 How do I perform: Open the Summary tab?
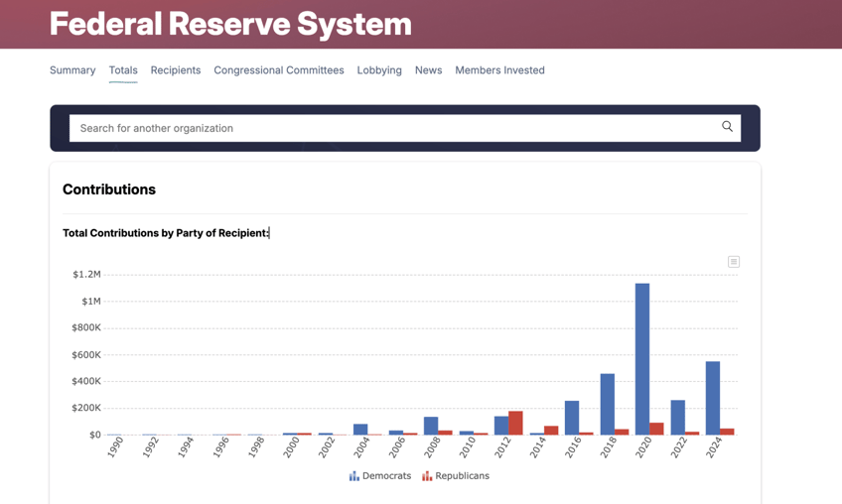[x=72, y=70]
